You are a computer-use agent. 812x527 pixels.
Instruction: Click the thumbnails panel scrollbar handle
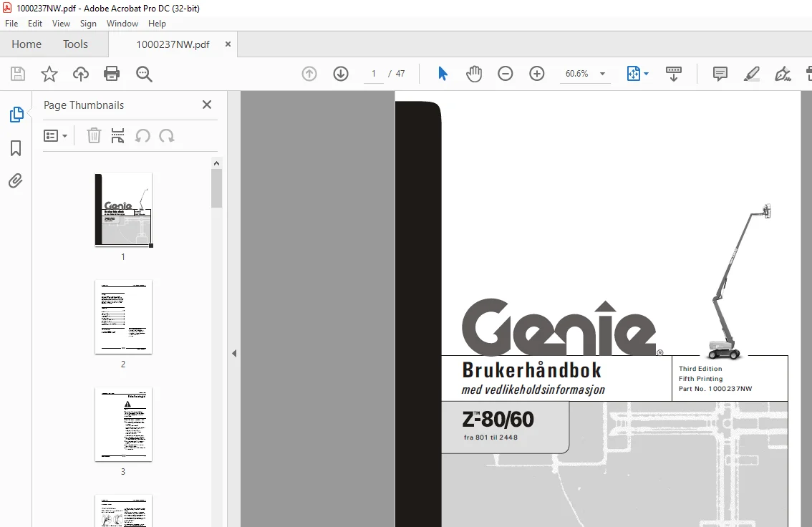coord(216,188)
